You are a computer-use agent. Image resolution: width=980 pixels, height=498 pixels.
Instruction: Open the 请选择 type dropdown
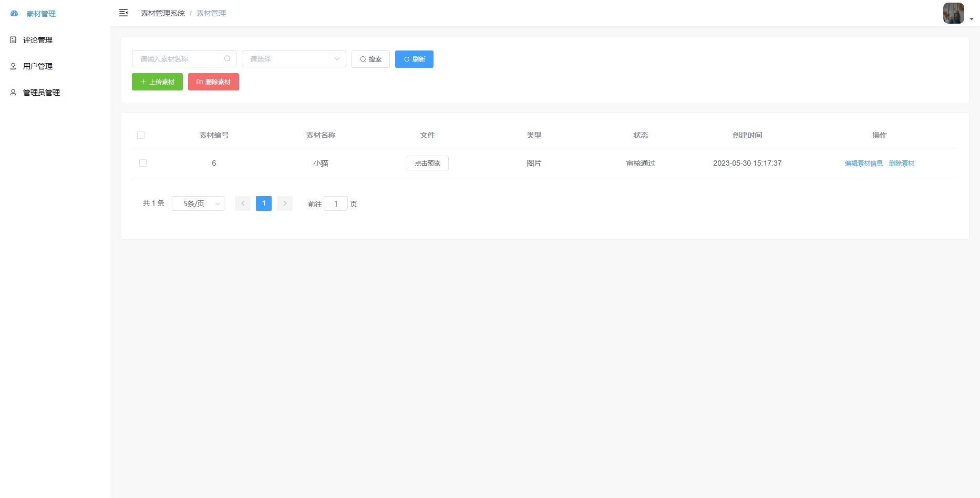tap(294, 59)
